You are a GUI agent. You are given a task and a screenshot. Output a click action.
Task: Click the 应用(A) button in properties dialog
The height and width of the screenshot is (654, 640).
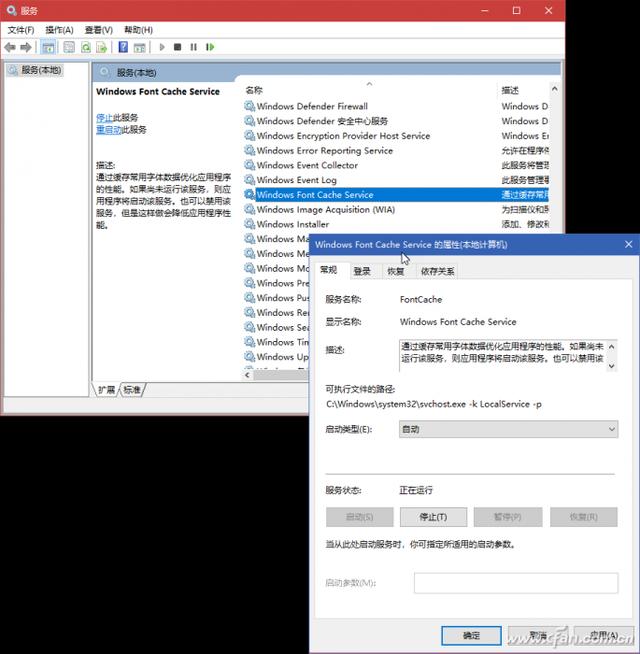pyautogui.click(x=604, y=636)
